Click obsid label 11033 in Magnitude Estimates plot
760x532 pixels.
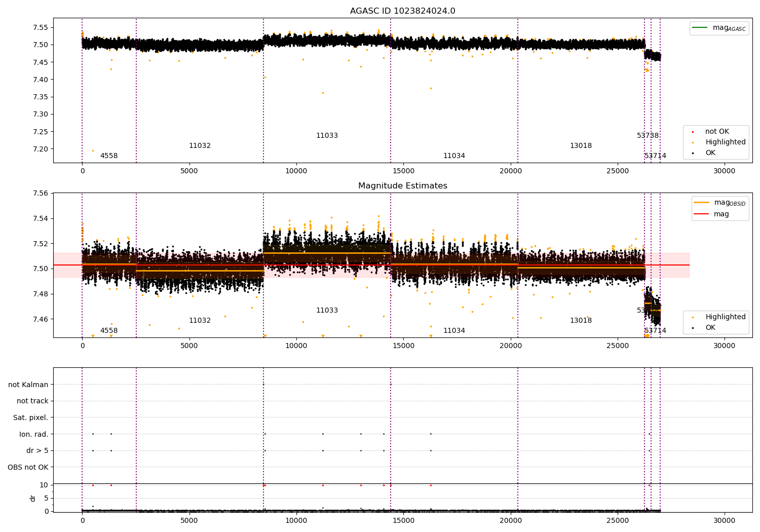pos(327,311)
